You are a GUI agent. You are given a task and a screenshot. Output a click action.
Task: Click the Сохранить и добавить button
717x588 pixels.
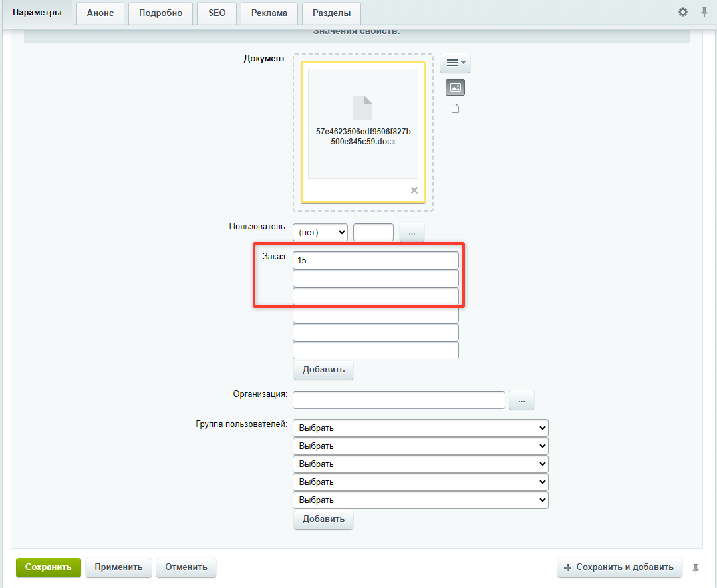(620, 567)
